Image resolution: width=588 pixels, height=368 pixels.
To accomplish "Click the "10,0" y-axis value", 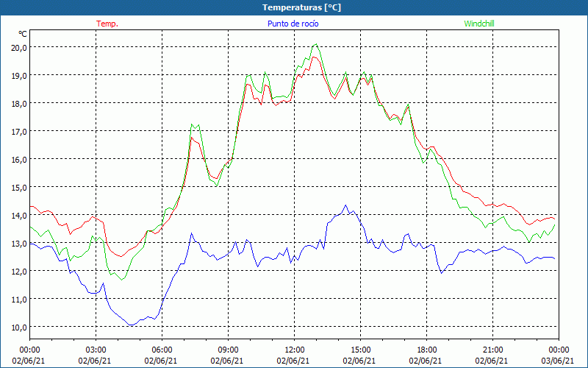I will click(19, 327).
